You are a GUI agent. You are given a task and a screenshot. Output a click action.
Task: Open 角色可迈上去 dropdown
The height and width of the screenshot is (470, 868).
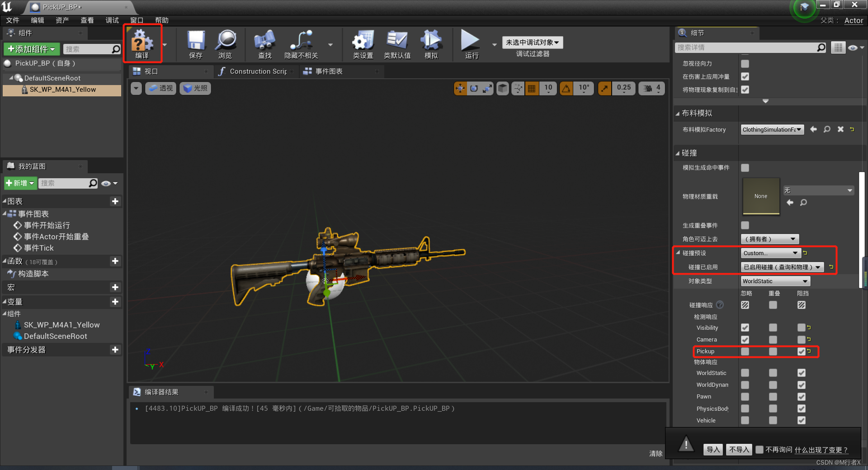coord(770,239)
